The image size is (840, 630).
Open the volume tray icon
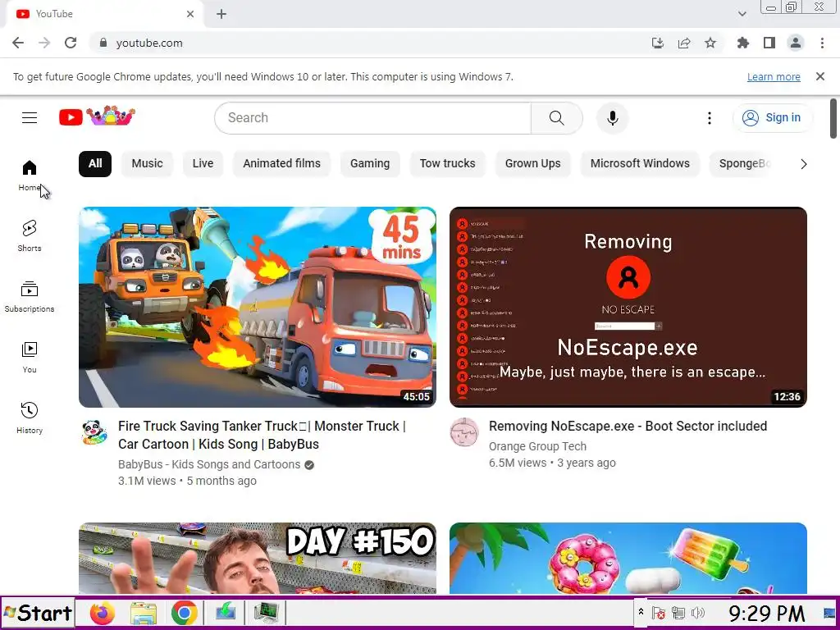(x=698, y=612)
